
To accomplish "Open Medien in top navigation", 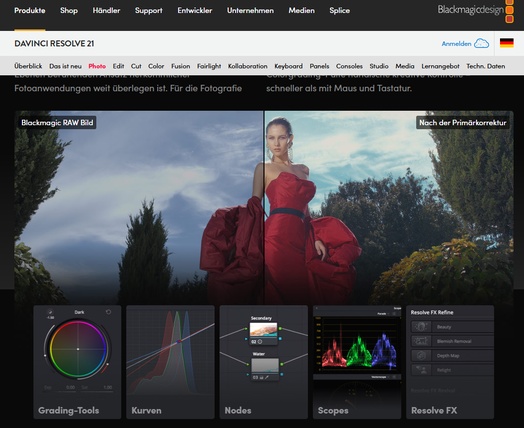I will pos(301,11).
